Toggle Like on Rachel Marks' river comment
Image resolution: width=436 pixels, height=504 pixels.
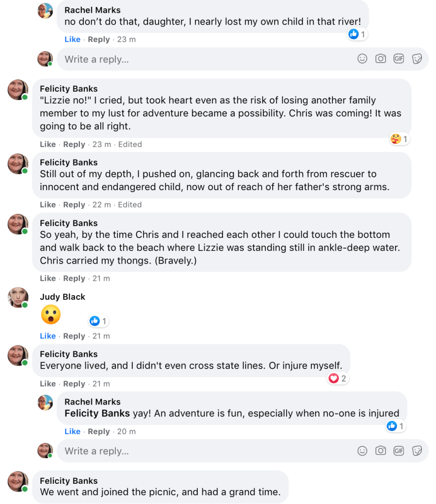coord(73,39)
